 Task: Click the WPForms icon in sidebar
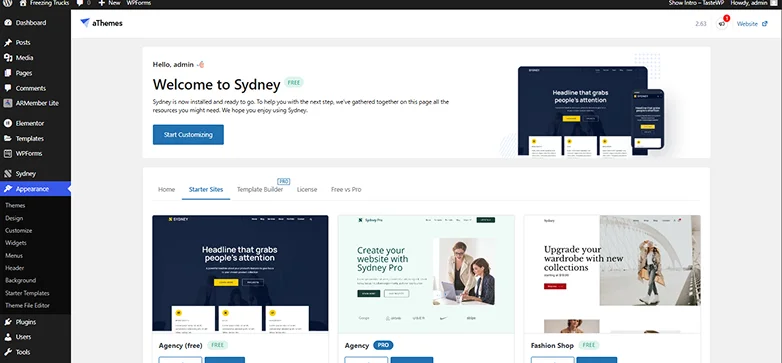[x=8, y=154]
